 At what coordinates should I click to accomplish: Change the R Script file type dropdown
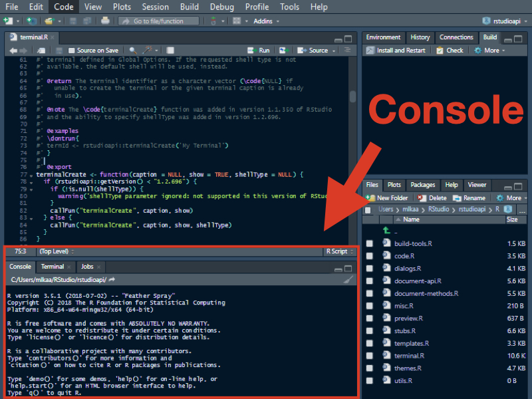click(339, 251)
